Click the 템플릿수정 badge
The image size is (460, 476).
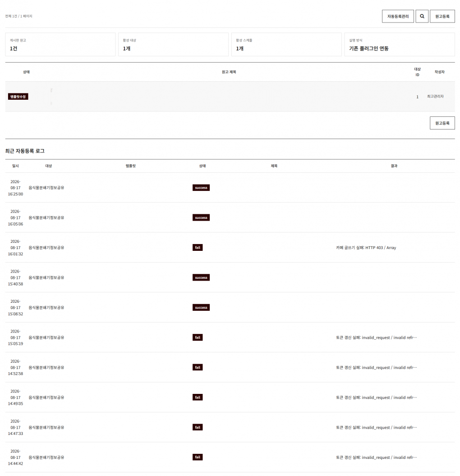(18, 97)
